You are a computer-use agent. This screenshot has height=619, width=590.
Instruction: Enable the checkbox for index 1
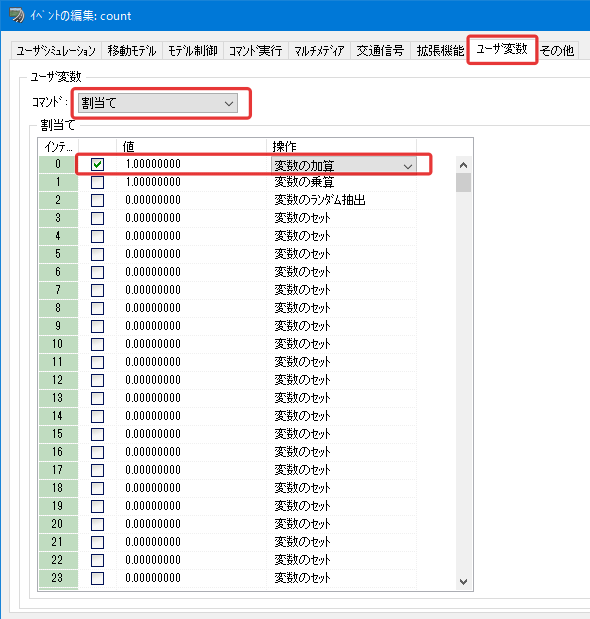[x=97, y=182]
